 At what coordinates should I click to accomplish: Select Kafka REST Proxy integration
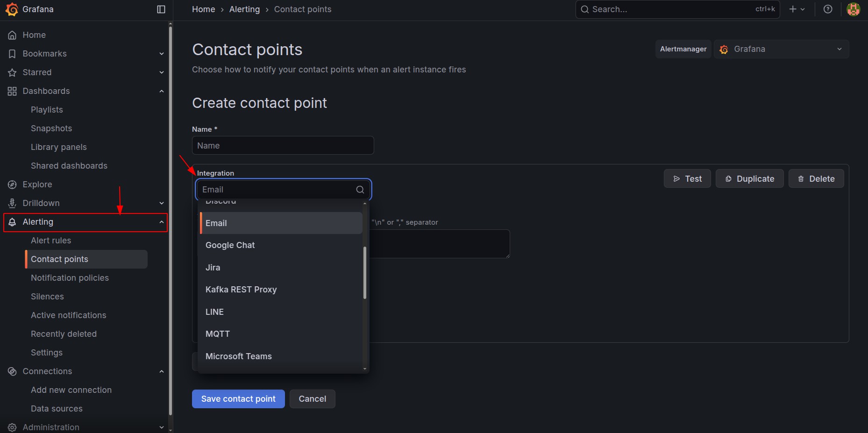241,290
